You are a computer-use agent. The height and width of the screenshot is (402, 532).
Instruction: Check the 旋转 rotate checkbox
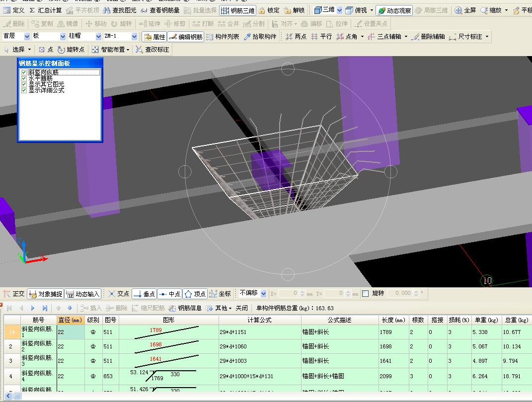click(366, 293)
